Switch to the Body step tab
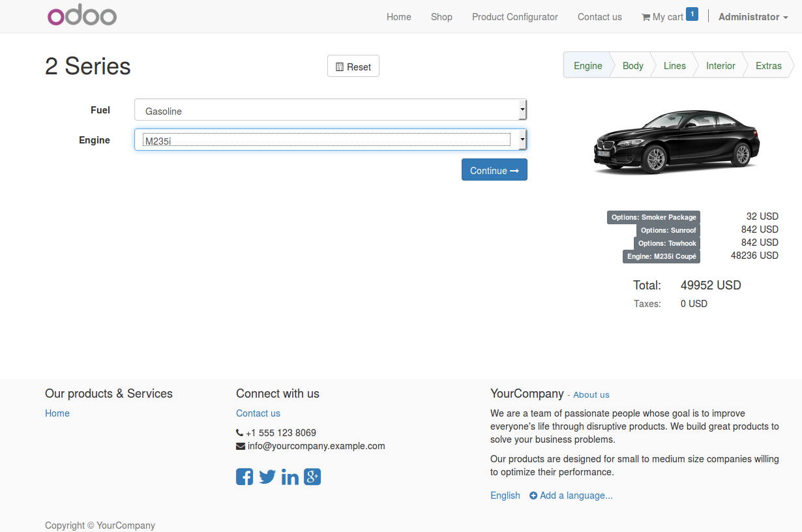 (632, 66)
